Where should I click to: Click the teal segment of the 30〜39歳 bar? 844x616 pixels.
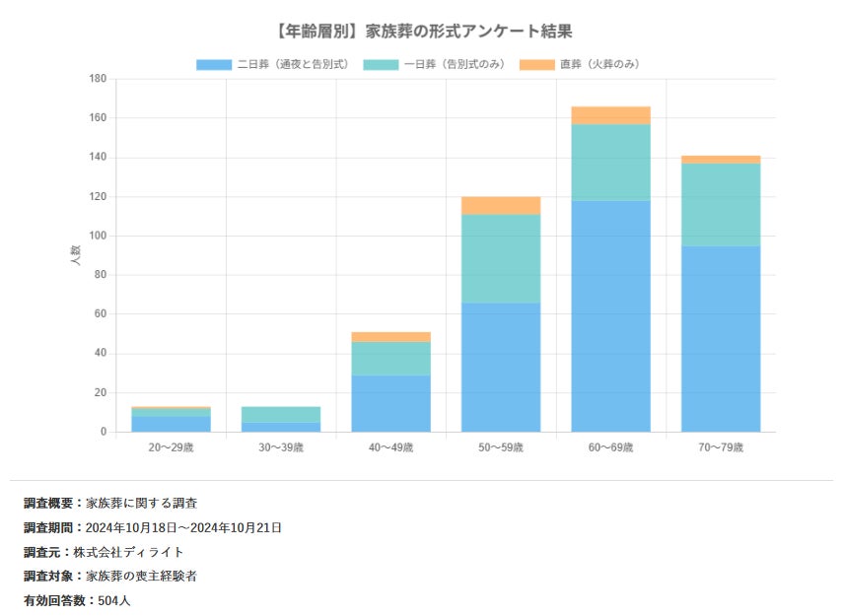tap(281, 414)
